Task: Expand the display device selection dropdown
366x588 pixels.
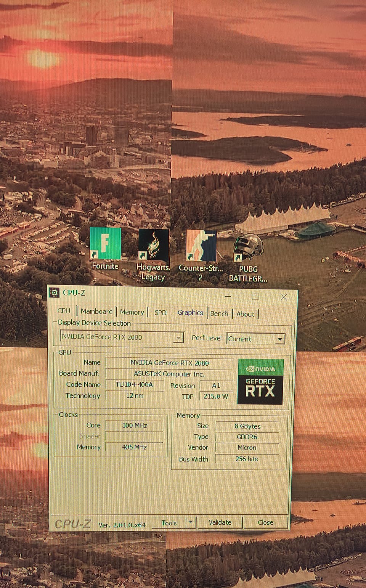Action: (x=178, y=337)
